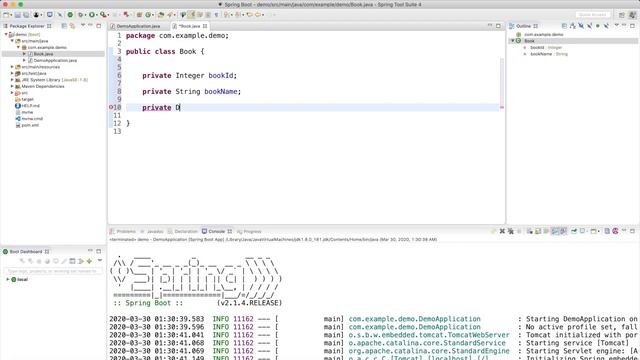Collapse com.example.demo package
Viewport: 640px width, 360px height.
[18, 47]
